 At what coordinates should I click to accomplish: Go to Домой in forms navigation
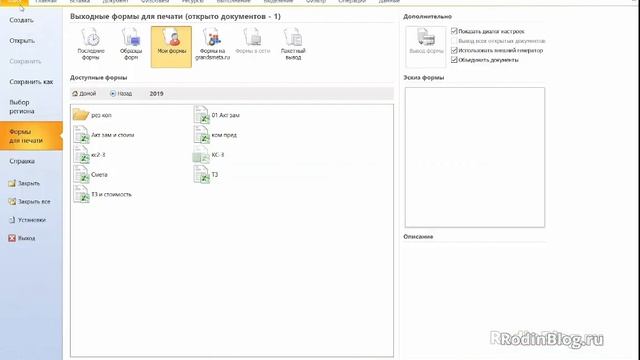tap(84, 93)
